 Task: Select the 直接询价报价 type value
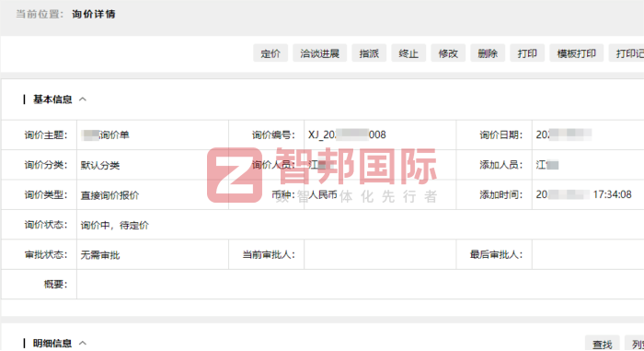[x=109, y=195]
